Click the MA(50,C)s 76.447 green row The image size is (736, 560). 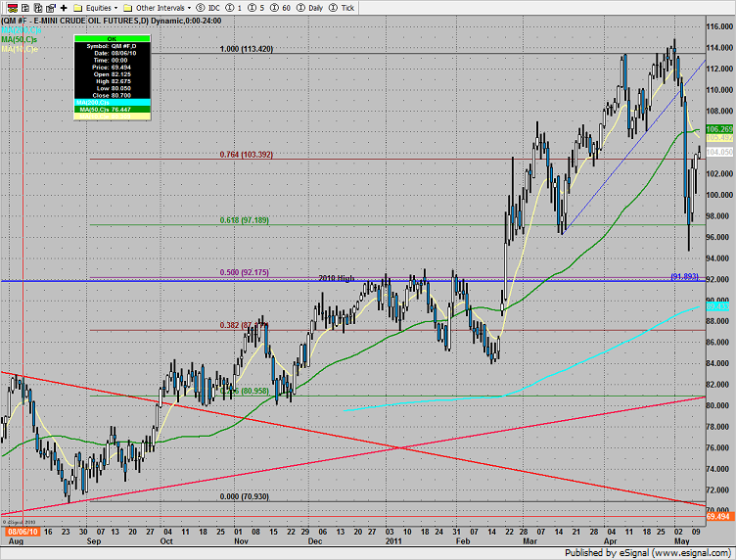coord(113,110)
